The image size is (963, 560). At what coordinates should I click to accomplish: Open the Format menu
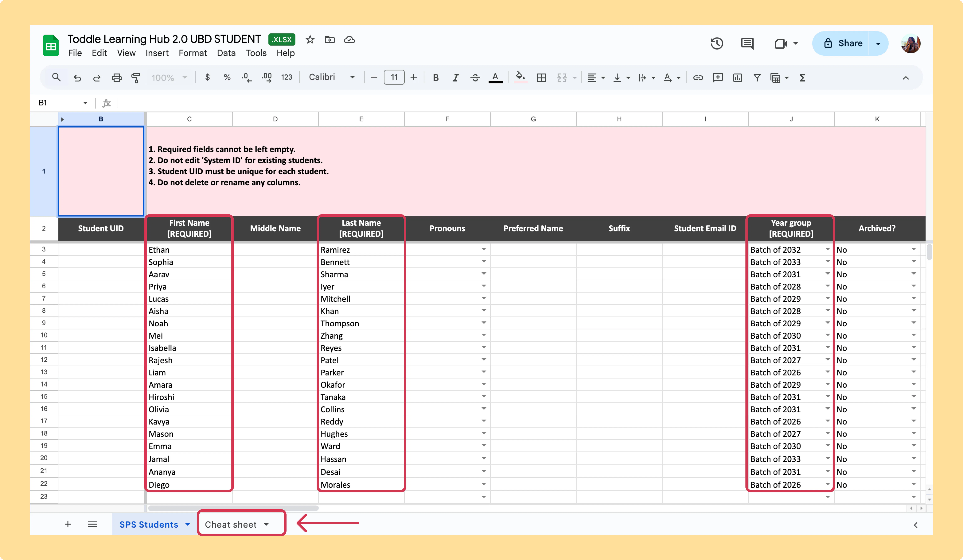tap(193, 53)
